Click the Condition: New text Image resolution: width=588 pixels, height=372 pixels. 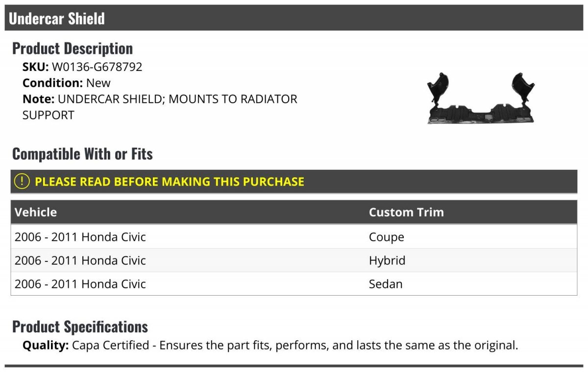pos(67,83)
